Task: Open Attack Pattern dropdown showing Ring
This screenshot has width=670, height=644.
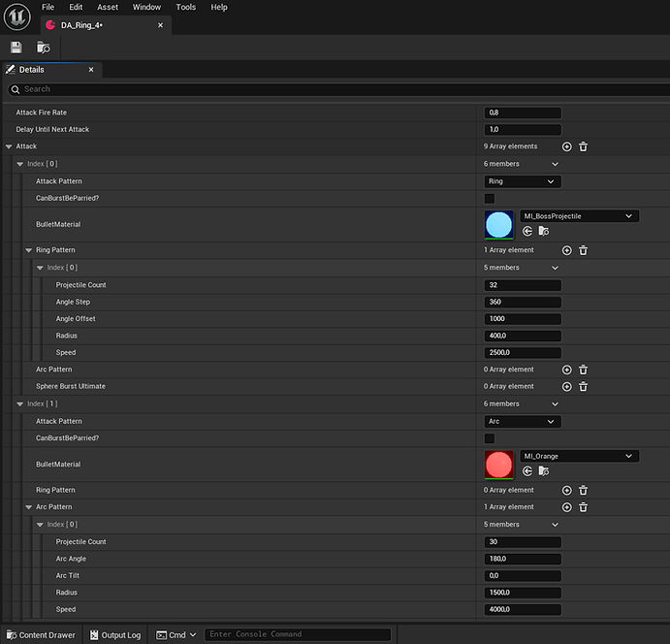Action: [523, 181]
